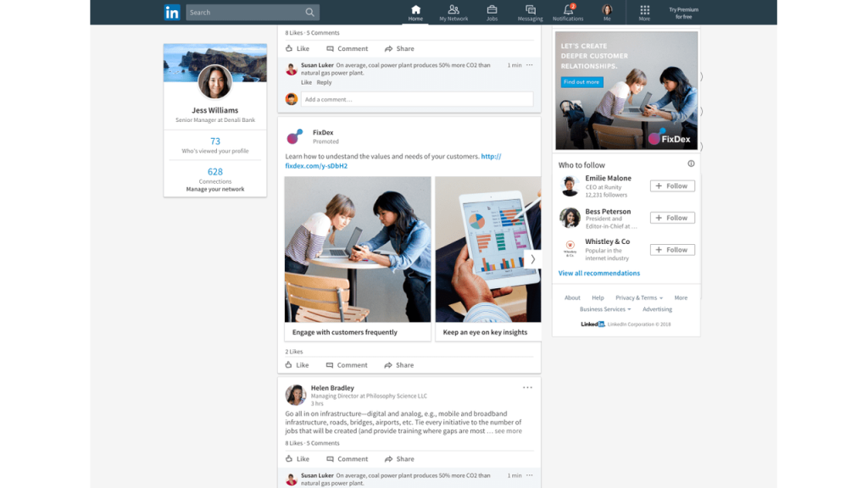868x488 pixels.
Task: View 2 Likes on FixDex post
Action: (294, 352)
